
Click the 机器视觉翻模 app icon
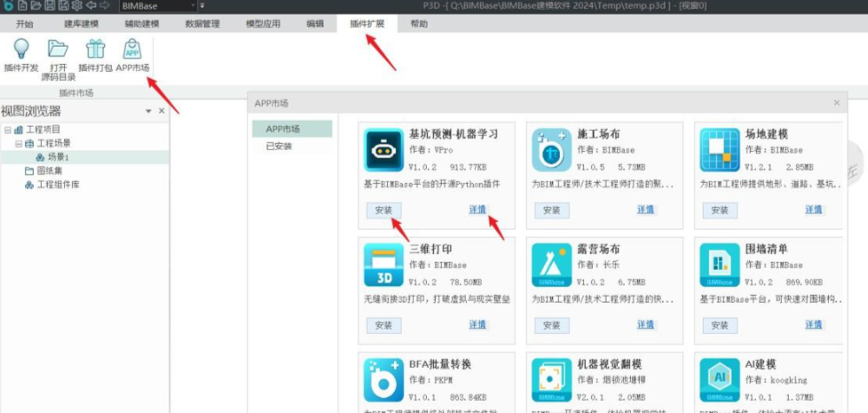(551, 380)
